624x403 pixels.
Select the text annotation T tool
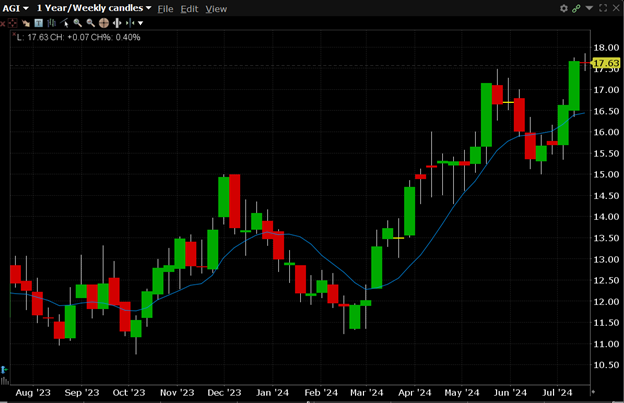click(x=39, y=23)
